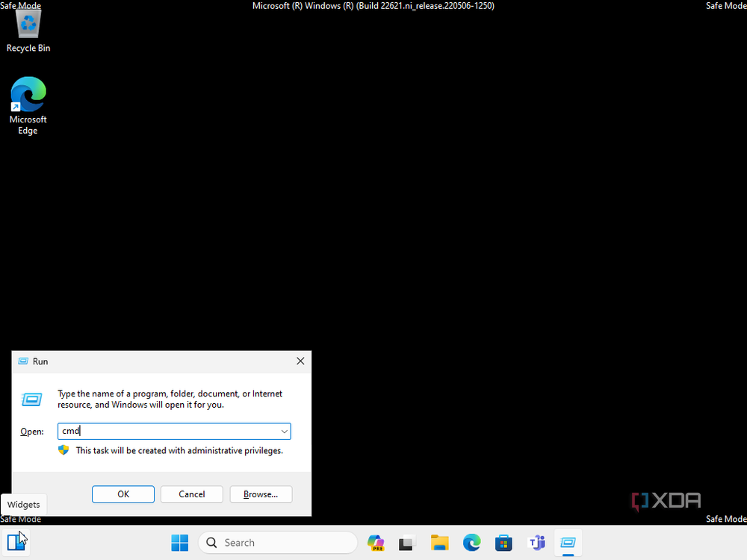Open the Microsoft Store from the taskbar
The width and height of the screenshot is (747, 560).
(503, 543)
